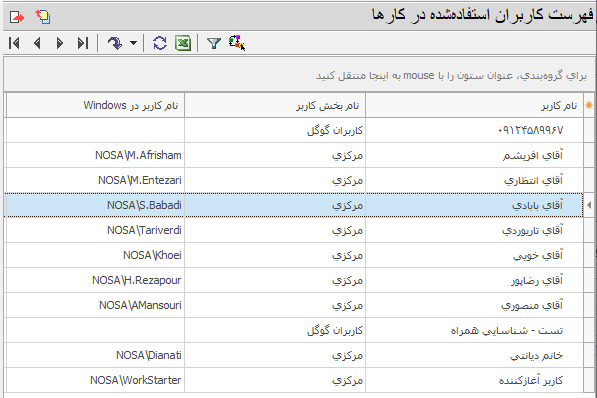This screenshot has height=398, width=597.
Task: Select the row for NOSA\M.Afrisham
Action: point(294,155)
